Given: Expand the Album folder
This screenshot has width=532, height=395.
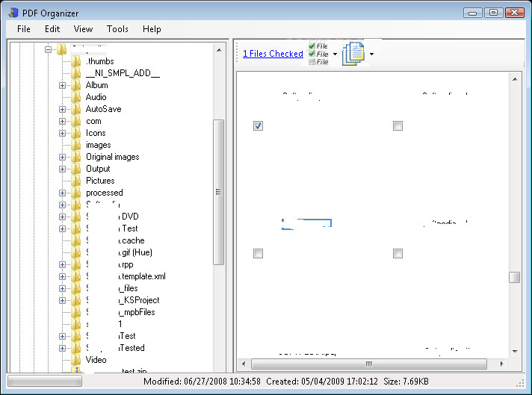Looking at the screenshot, I should pyautogui.click(x=62, y=85).
